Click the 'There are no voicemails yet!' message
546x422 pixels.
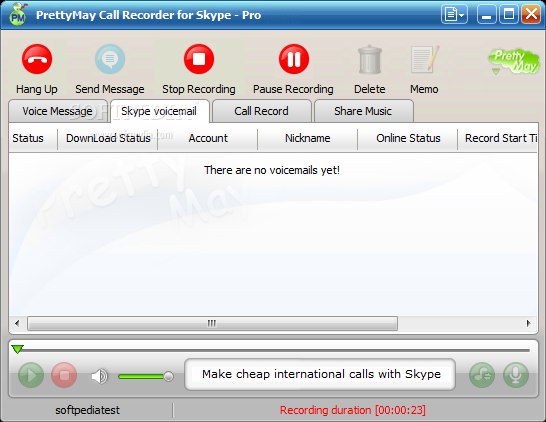(272, 170)
